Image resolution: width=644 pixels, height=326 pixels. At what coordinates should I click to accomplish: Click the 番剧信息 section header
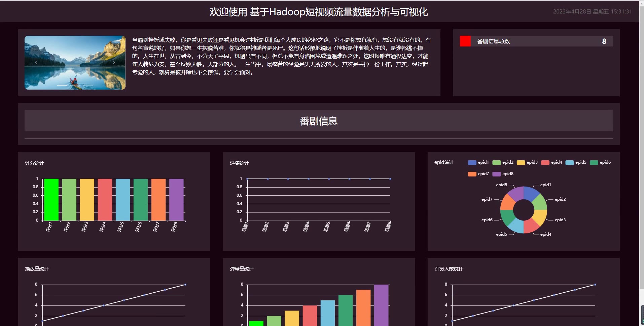pyautogui.click(x=319, y=121)
